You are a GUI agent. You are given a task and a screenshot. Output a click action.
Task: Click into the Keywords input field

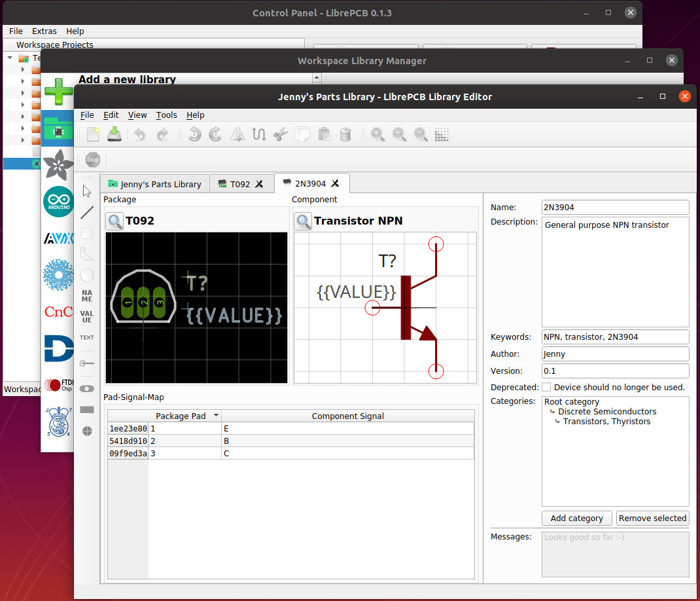point(615,337)
